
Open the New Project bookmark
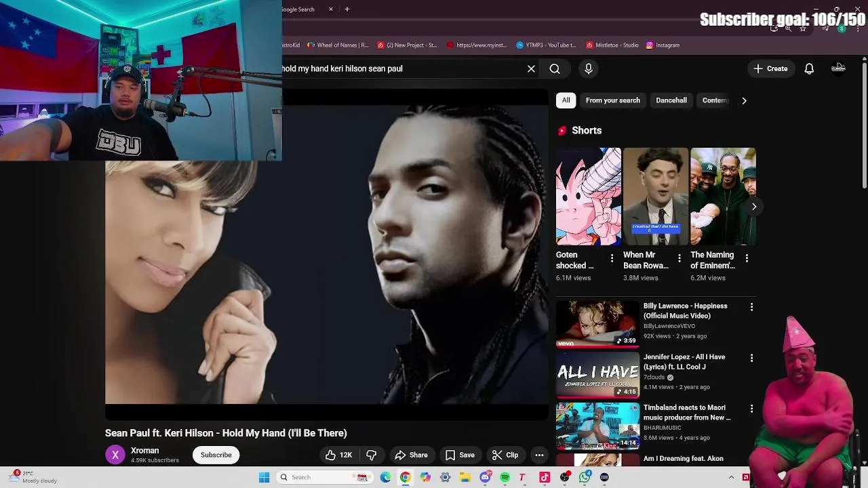tap(407, 45)
